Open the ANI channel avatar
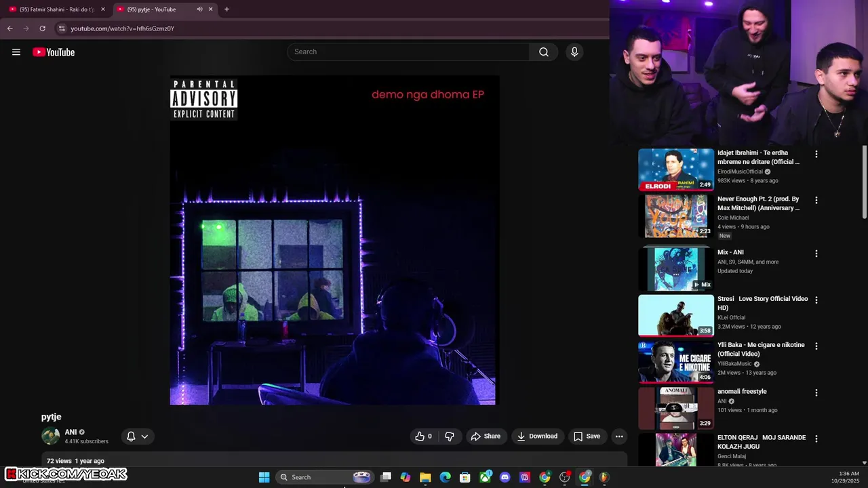Image resolution: width=868 pixels, height=488 pixels. pos(50,436)
